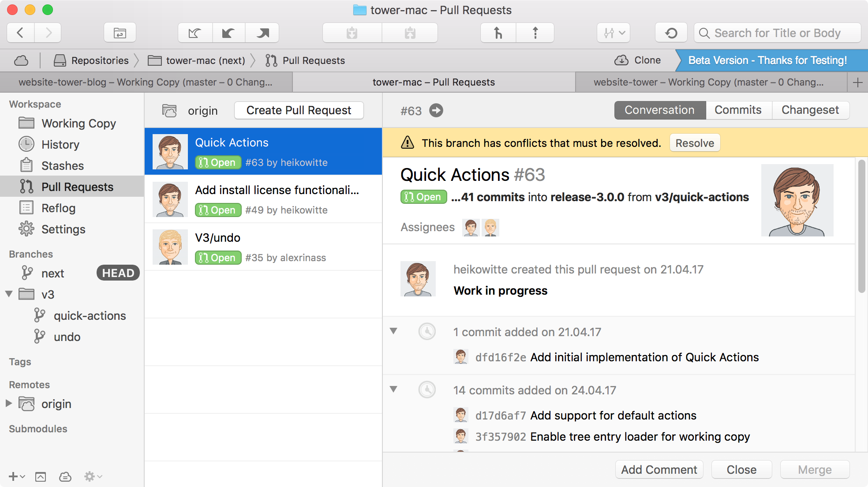This screenshot has height=487, width=868.
Task: Click the Create Pull Request button
Action: (299, 110)
